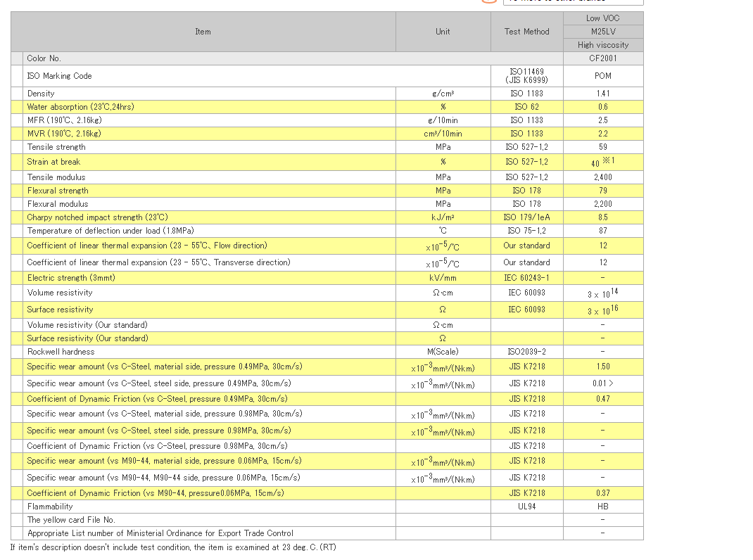This screenshot has width=753, height=560.
Task: Select the 'ISO 179/1eA' test method cell
Action: pos(527,218)
